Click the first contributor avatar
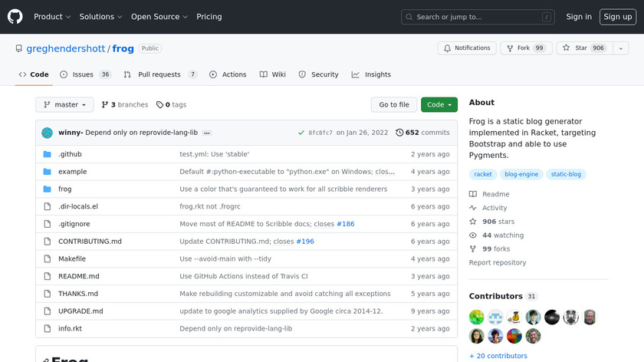644x362 pixels. tap(477, 318)
